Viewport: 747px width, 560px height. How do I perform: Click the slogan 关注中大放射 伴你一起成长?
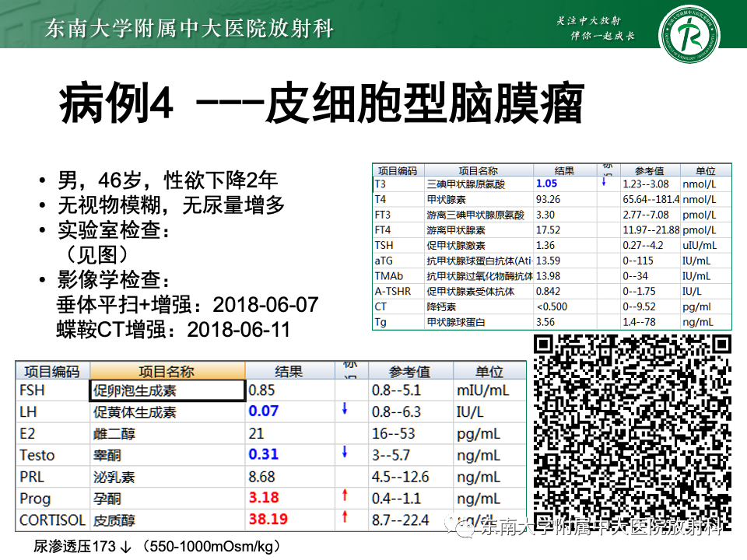click(x=596, y=28)
